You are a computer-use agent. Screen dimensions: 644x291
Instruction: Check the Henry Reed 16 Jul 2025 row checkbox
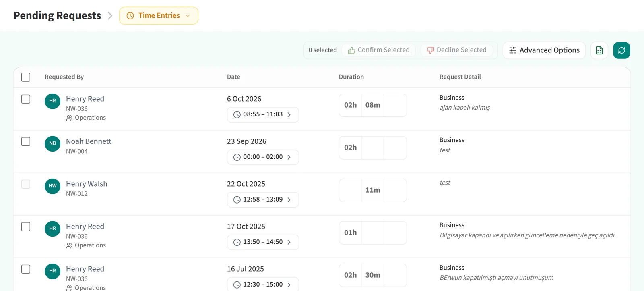(x=26, y=269)
